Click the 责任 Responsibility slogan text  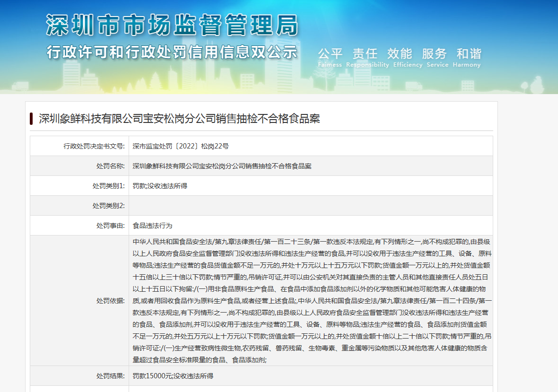pos(367,57)
